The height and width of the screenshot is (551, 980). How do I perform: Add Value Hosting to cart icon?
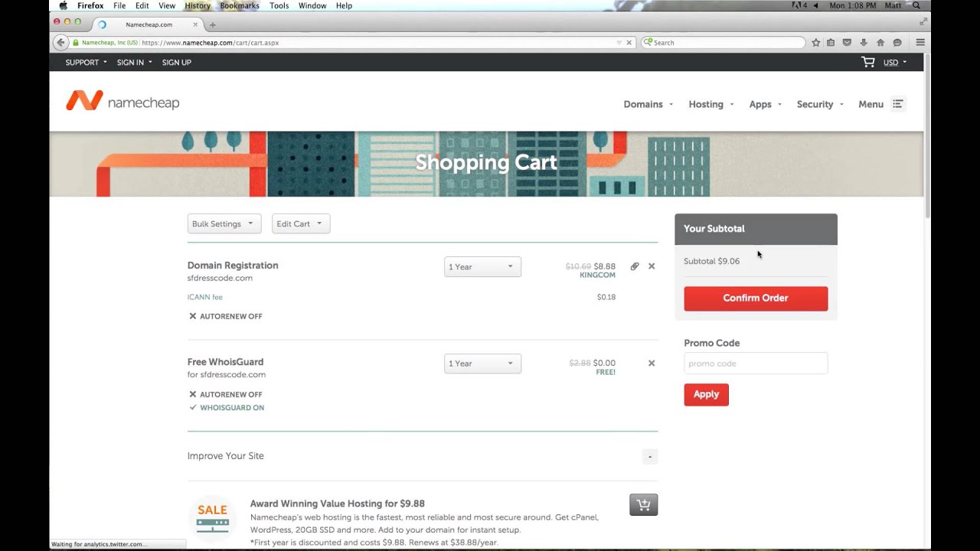[643, 505]
